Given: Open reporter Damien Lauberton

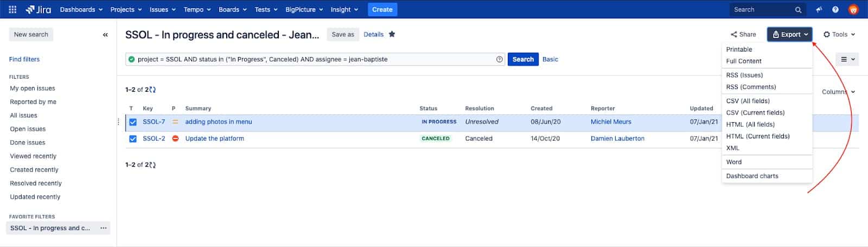Looking at the screenshot, I should point(617,138).
